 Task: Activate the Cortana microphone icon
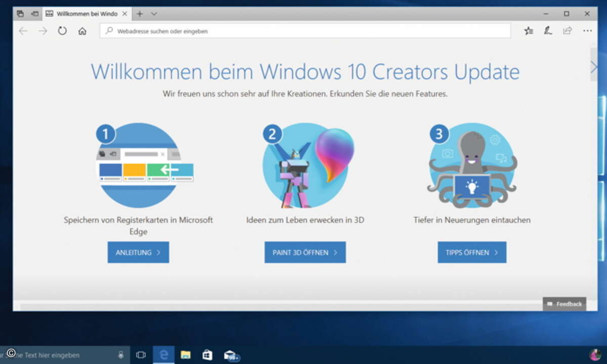(121, 355)
